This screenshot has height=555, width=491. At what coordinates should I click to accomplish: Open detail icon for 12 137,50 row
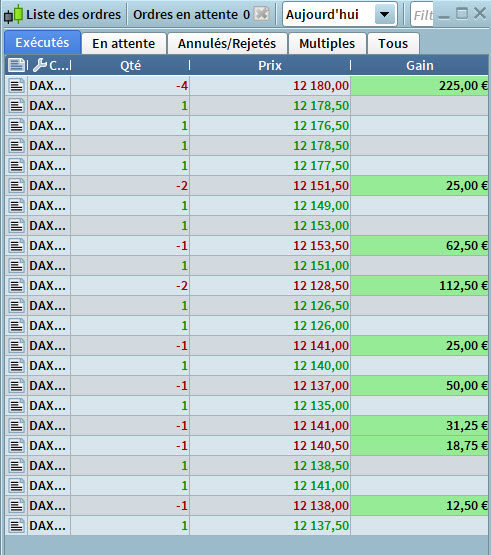pyautogui.click(x=17, y=526)
